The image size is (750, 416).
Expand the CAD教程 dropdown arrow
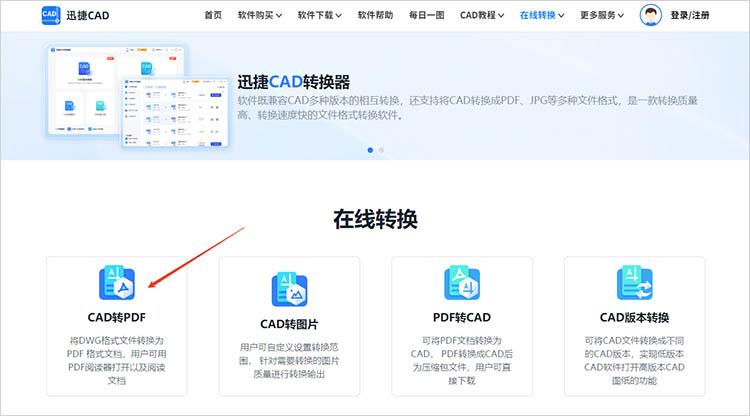coord(501,16)
